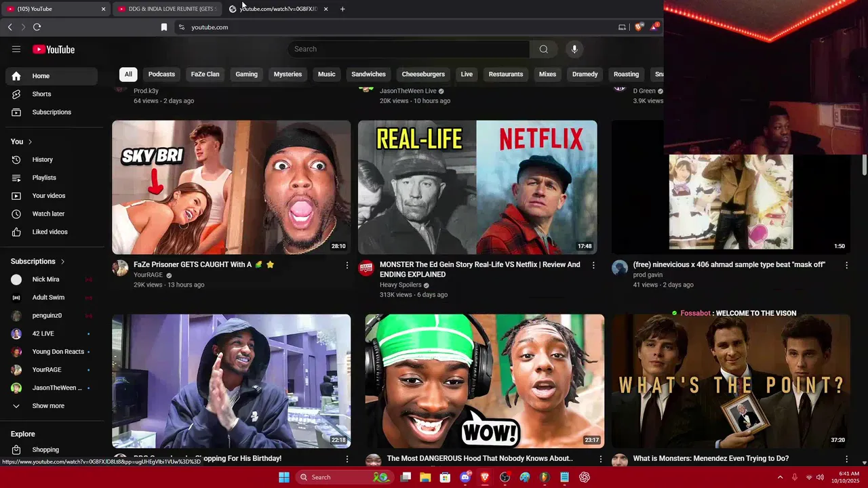Open Most DANGEROUS Hood WOW thumbnail
The width and height of the screenshot is (868, 488).
[x=484, y=381]
